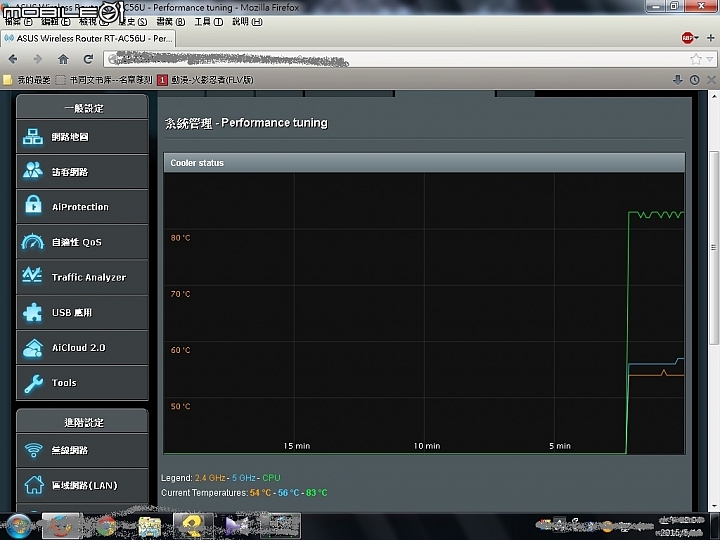This screenshot has height=540, width=720.
Task: Click the Firefox icon in the taskbar
Action: (x=61, y=526)
